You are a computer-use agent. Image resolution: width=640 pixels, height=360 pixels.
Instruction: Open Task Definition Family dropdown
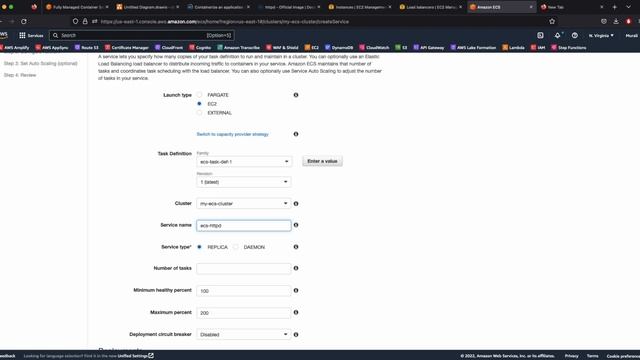tap(244, 162)
